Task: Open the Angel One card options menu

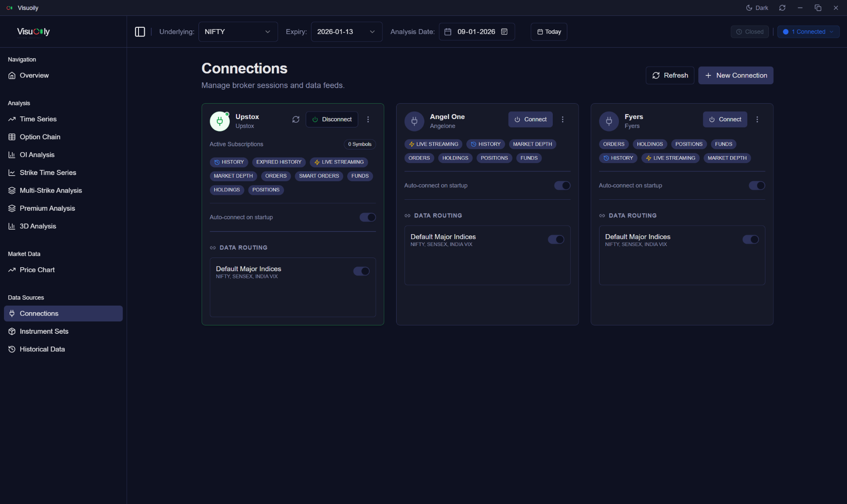Action: (563, 119)
